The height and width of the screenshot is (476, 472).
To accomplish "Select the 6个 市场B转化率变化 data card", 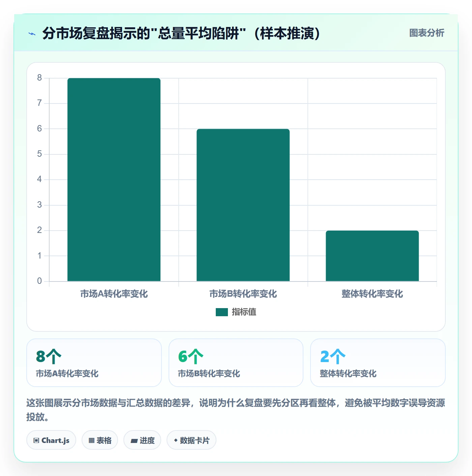I will click(x=236, y=363).
